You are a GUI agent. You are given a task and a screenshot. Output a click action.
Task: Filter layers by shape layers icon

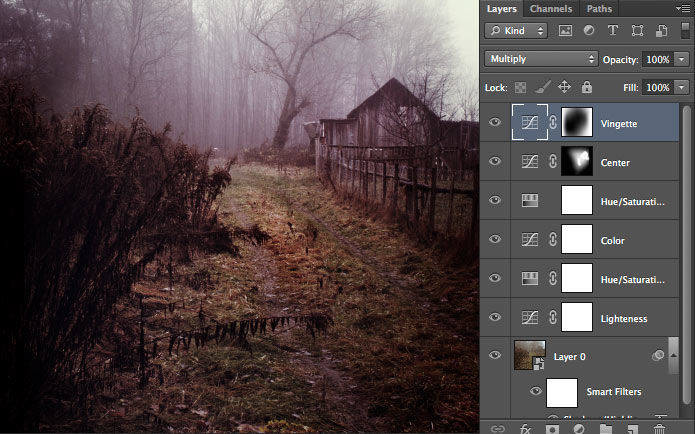[x=637, y=31]
